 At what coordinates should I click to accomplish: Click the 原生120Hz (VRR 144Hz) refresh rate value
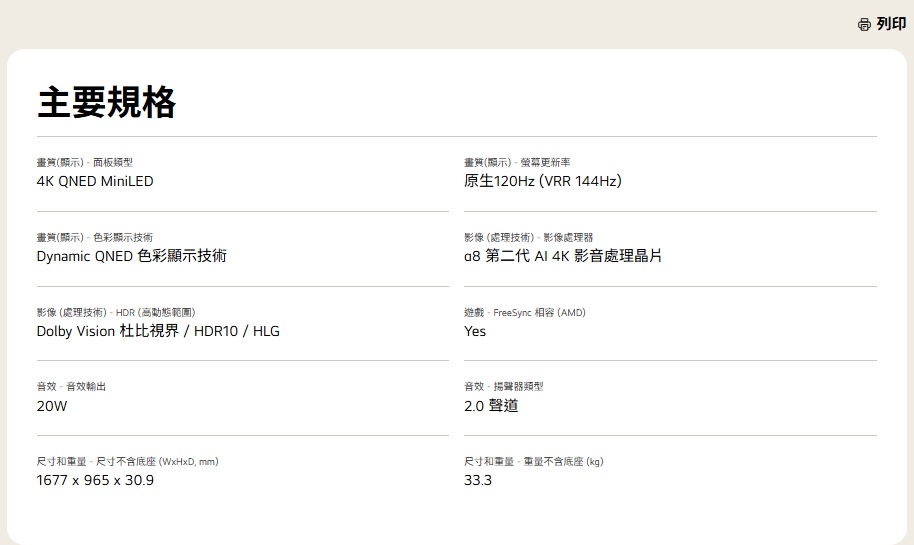(x=543, y=181)
